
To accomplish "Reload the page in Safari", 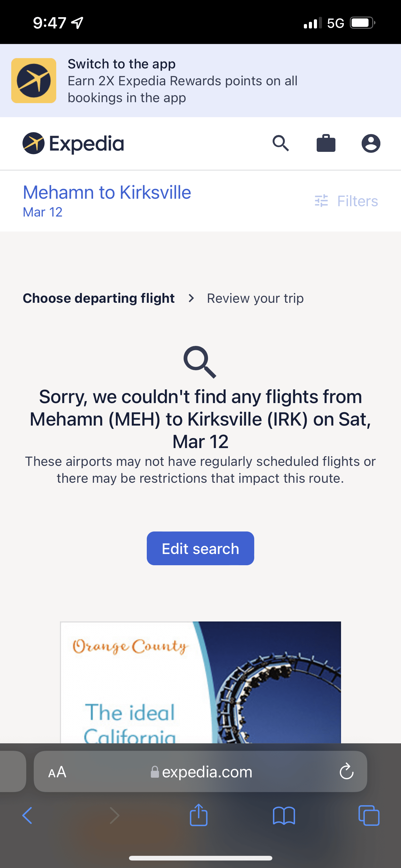I will tap(346, 772).
